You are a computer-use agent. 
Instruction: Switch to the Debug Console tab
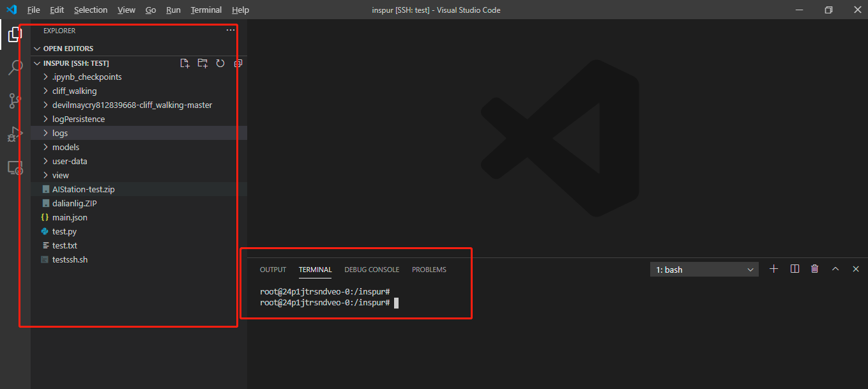(x=372, y=270)
